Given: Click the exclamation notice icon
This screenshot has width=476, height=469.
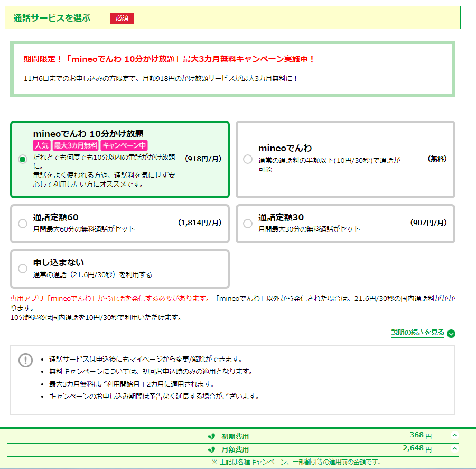Looking at the screenshot, I should pos(25,360).
